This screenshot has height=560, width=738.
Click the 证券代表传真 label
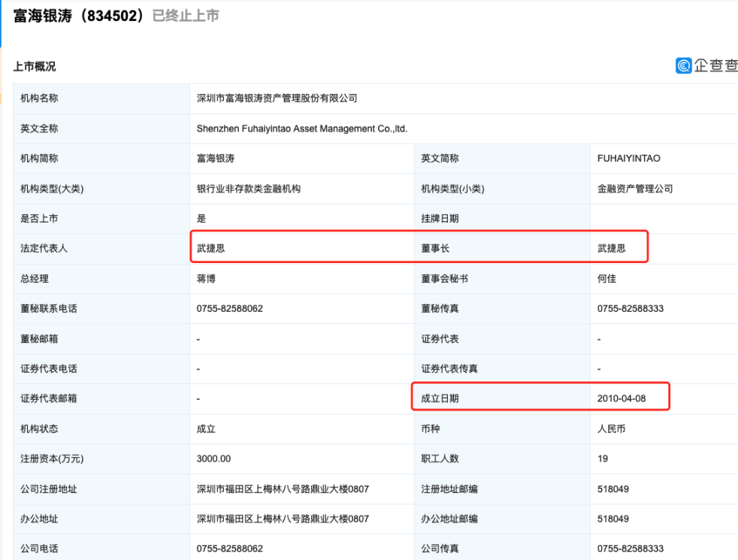coord(449,368)
